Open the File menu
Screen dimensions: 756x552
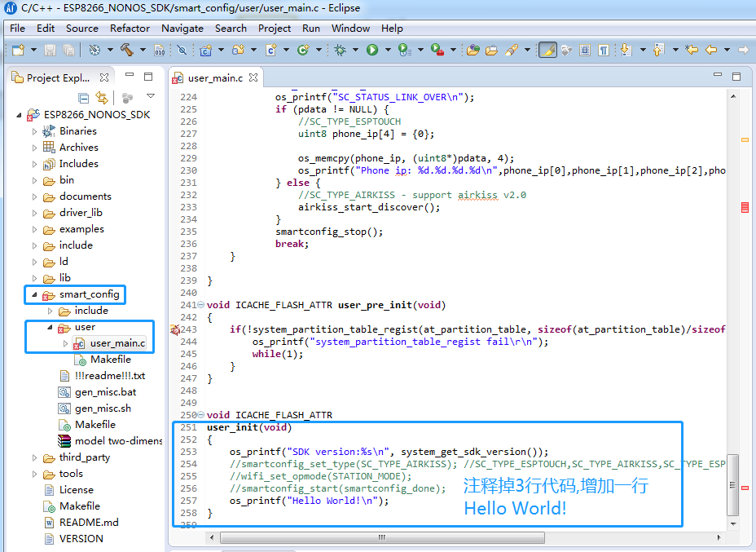(x=17, y=29)
